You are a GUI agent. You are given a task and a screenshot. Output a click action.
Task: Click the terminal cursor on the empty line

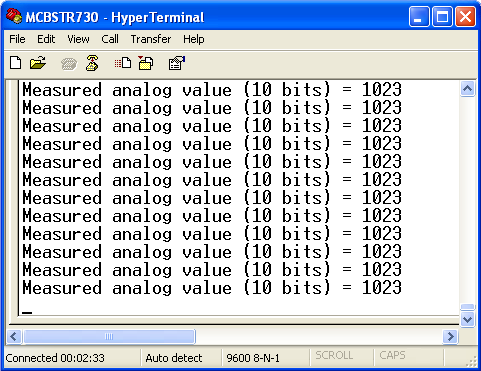pos(27,313)
